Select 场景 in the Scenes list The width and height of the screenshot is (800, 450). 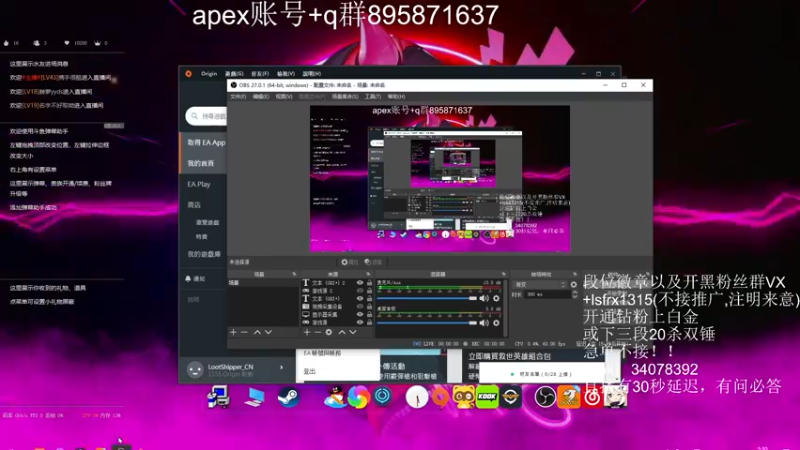pyautogui.click(x=262, y=283)
